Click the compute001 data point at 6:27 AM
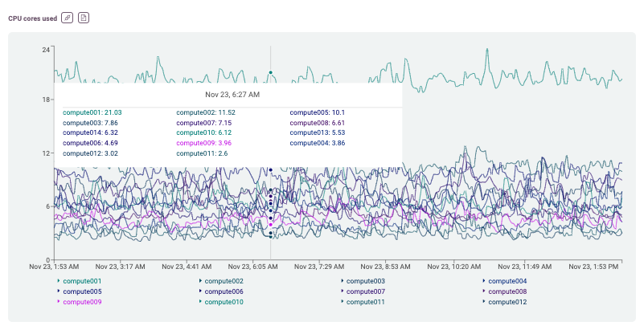644x330 pixels. 271,72
